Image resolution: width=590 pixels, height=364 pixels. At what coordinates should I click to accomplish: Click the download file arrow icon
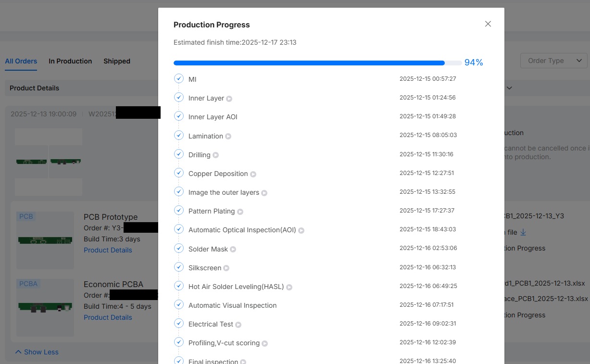[x=524, y=232]
